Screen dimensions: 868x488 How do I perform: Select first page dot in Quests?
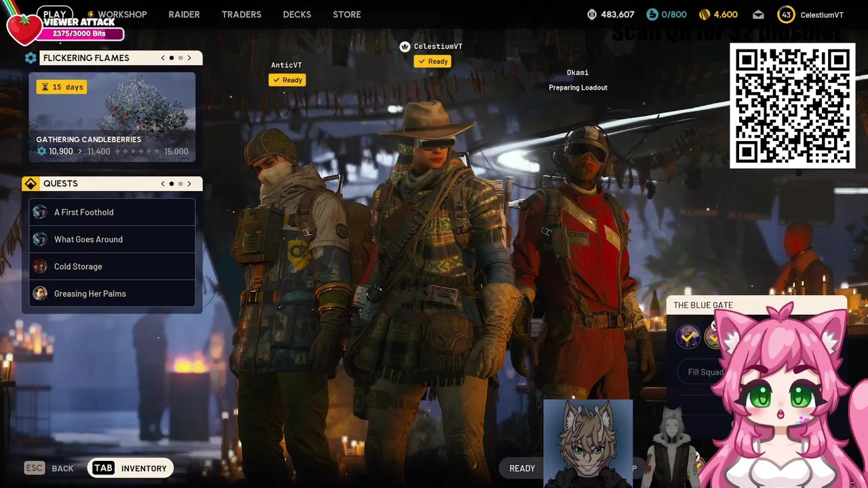[x=172, y=184]
